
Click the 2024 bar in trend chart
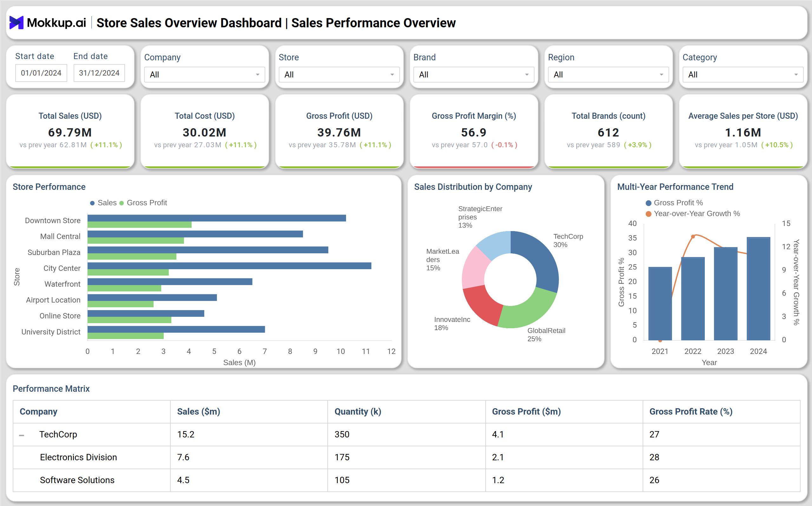coord(758,289)
